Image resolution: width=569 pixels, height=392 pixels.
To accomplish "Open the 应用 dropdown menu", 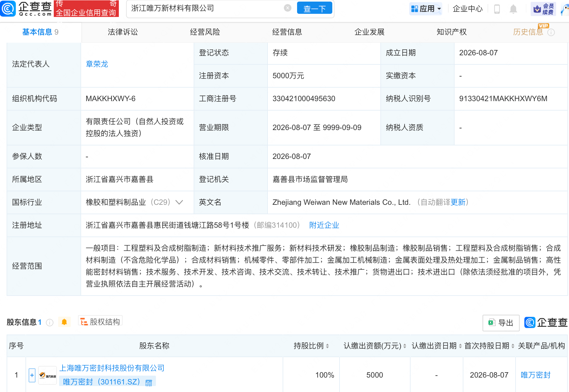I will click(x=426, y=9).
